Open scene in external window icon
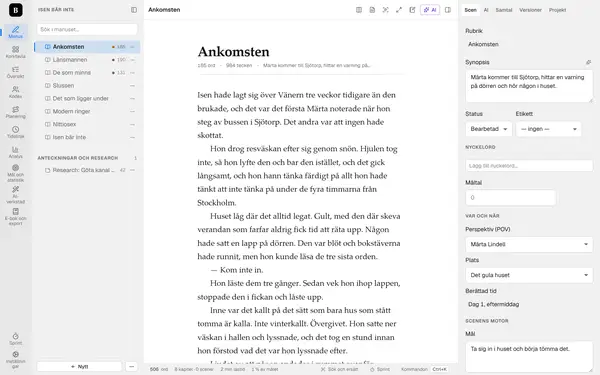The width and height of the screenshot is (600, 375). (412, 10)
